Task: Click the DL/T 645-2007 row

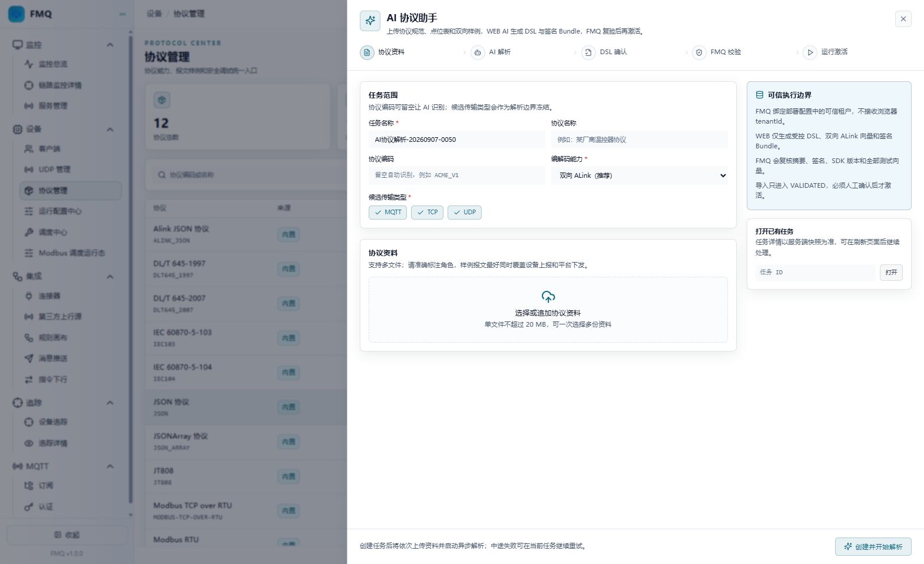Action: tap(246, 304)
